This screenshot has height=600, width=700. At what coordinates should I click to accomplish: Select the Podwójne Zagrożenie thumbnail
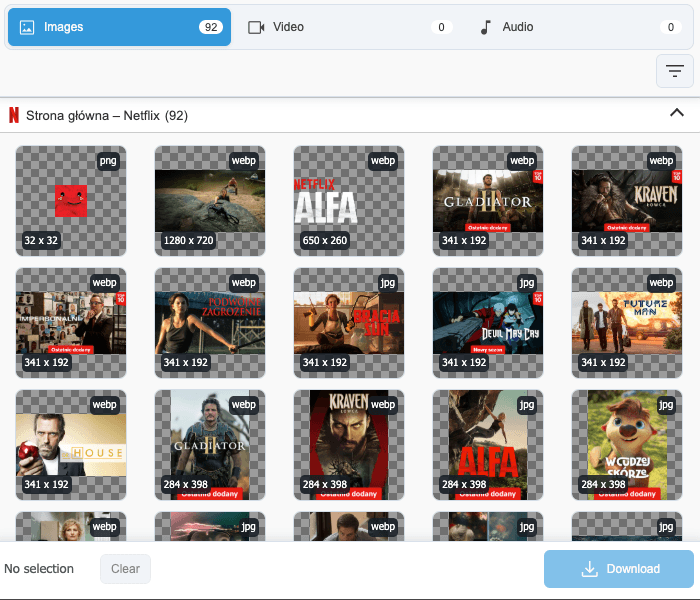210,323
